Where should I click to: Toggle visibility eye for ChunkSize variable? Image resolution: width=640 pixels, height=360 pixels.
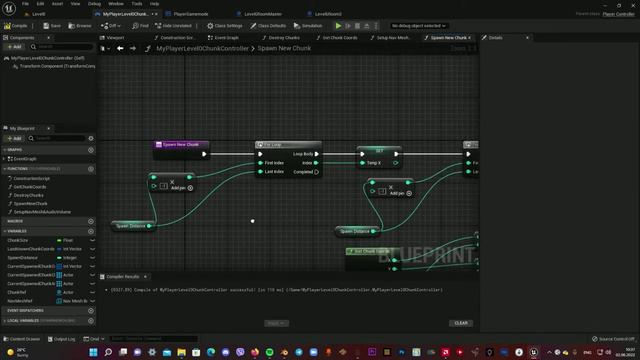coord(92,240)
